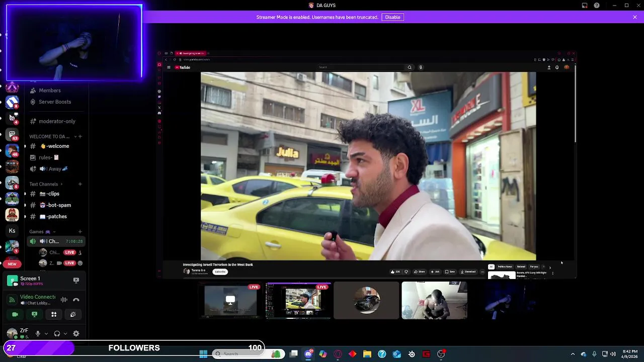This screenshot has height=362, width=644.
Task: Show hidden system tray icons
Action: point(573,354)
